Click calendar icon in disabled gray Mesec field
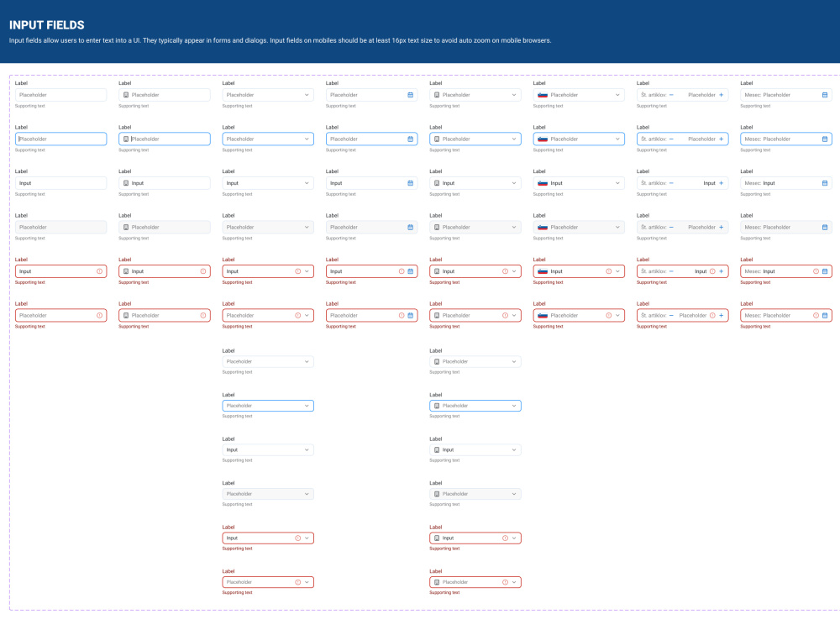This screenshot has height=630, width=840. [825, 227]
